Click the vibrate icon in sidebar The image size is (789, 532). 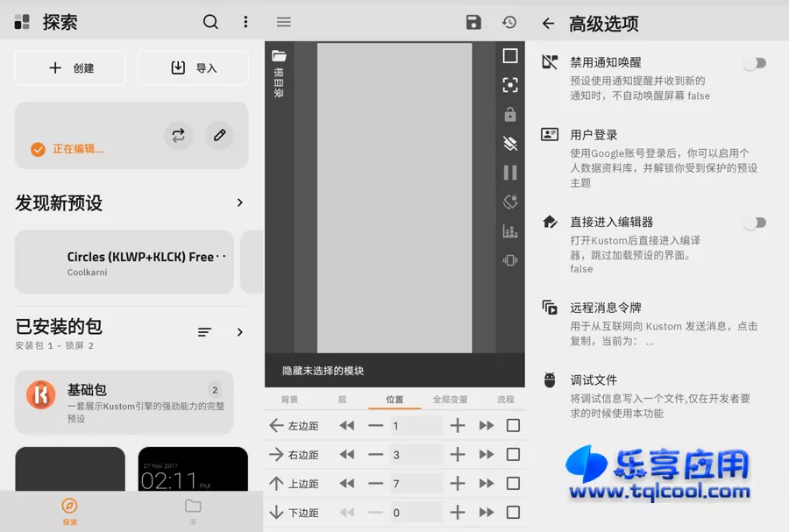pyautogui.click(x=510, y=260)
